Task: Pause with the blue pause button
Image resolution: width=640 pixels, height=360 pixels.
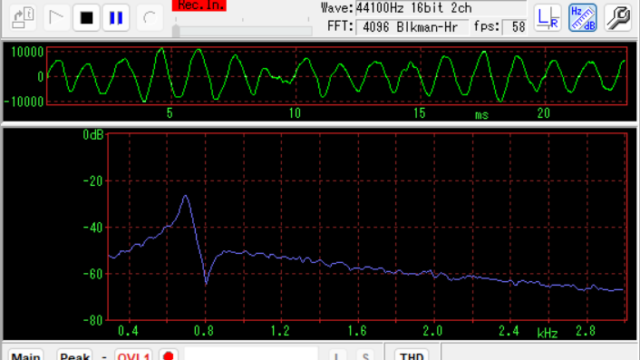Action: point(116,18)
